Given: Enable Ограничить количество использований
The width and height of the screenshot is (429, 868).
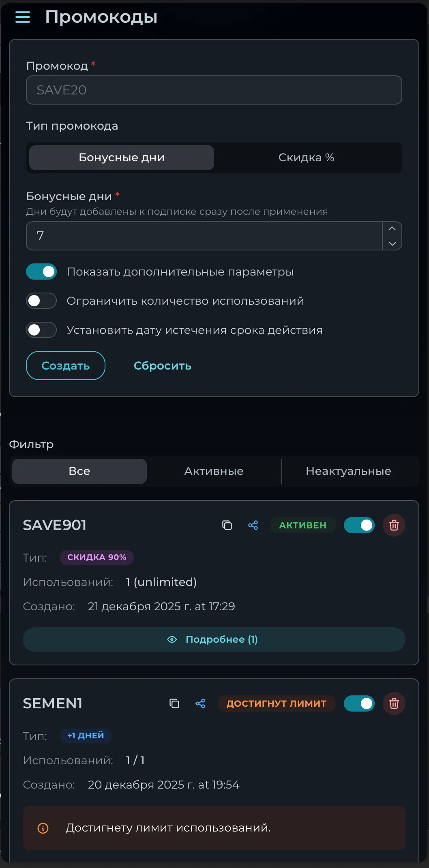Looking at the screenshot, I should [41, 301].
